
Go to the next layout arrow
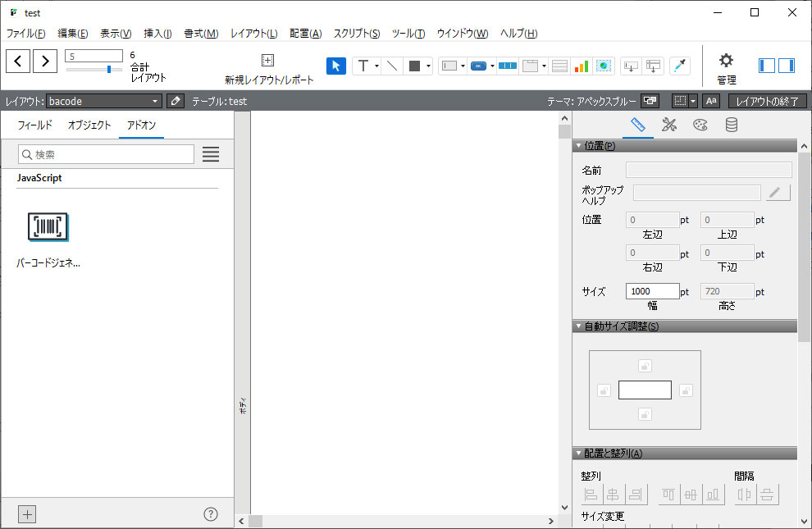pyautogui.click(x=45, y=62)
